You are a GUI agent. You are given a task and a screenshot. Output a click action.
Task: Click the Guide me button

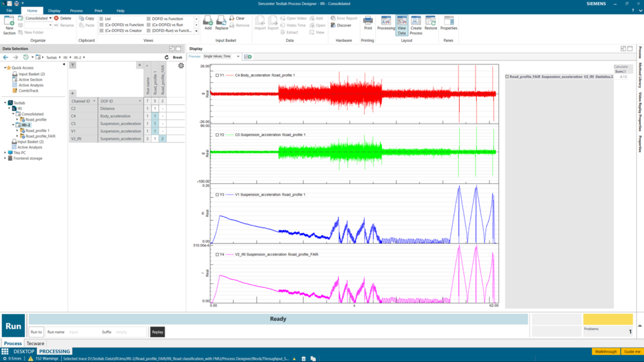pyautogui.click(x=631, y=352)
